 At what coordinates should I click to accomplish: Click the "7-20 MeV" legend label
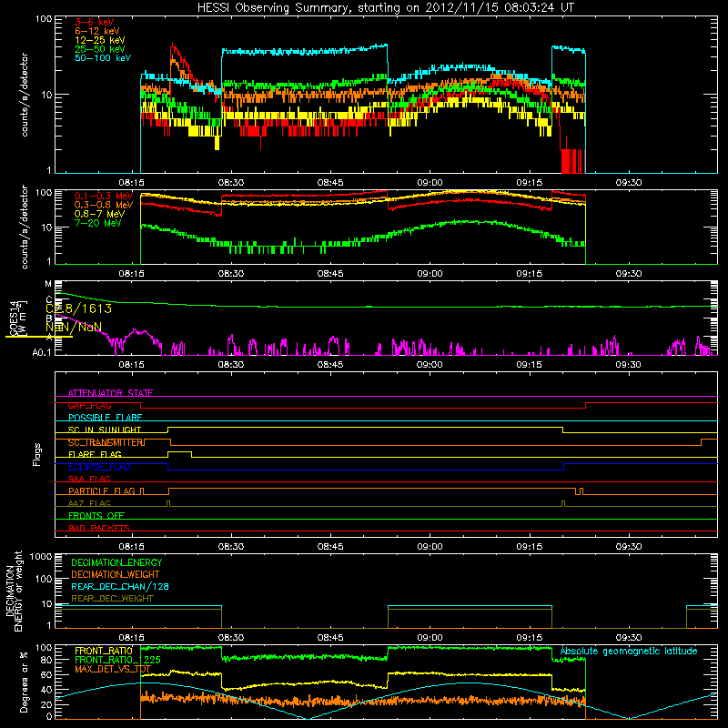click(97, 223)
